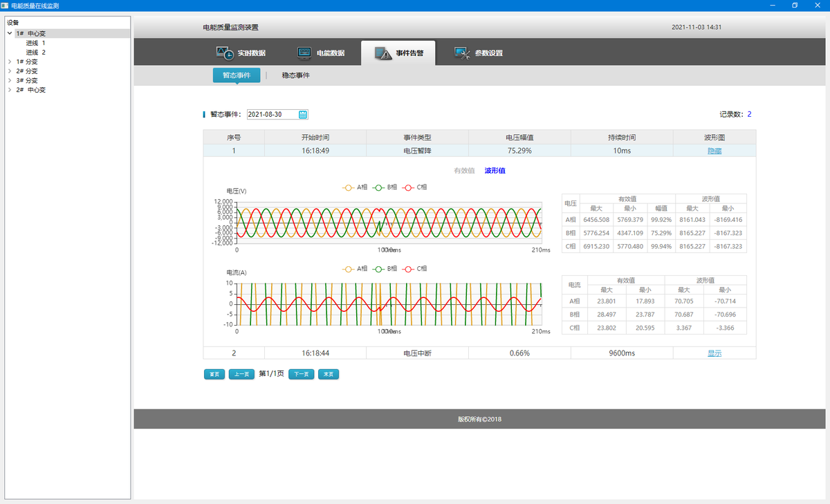This screenshot has width=830, height=504.
Task: Click 隐藏 link for event 1
Action: click(714, 151)
